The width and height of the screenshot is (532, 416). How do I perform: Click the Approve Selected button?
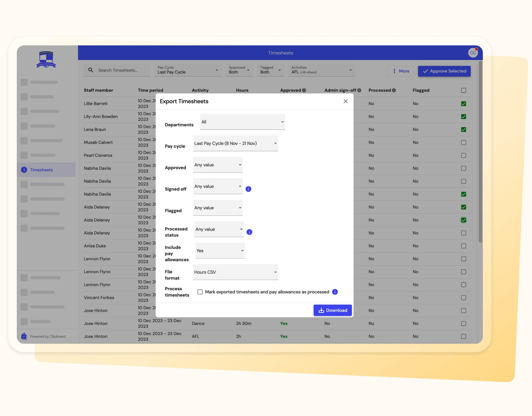pyautogui.click(x=444, y=71)
